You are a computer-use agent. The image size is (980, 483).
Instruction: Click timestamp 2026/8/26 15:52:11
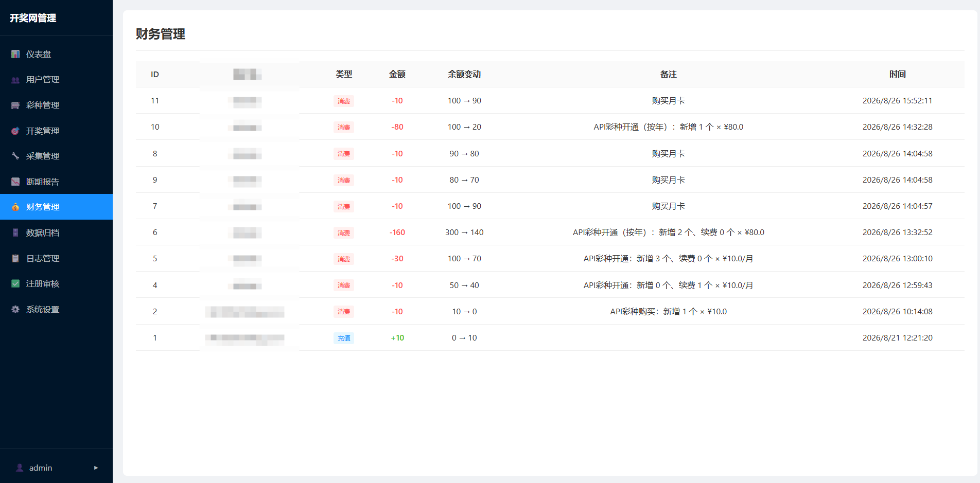pos(898,101)
